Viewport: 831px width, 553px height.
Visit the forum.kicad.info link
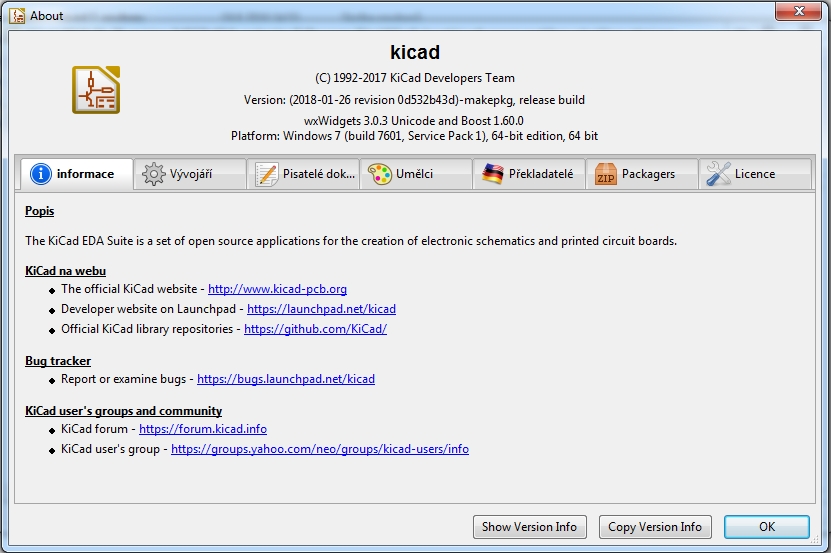tap(202, 429)
